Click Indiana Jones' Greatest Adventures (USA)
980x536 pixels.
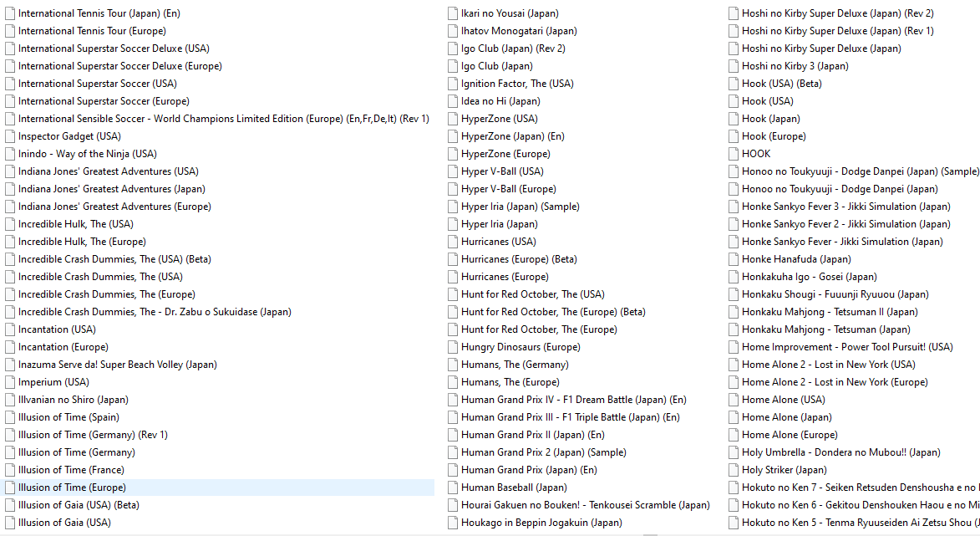coord(108,171)
